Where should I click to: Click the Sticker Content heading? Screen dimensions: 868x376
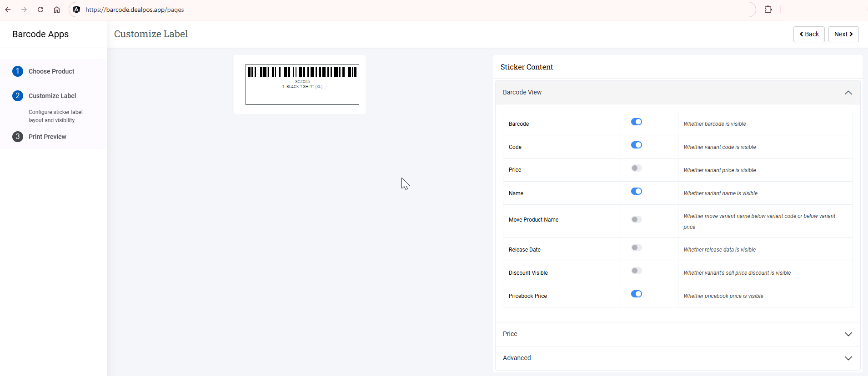(527, 67)
